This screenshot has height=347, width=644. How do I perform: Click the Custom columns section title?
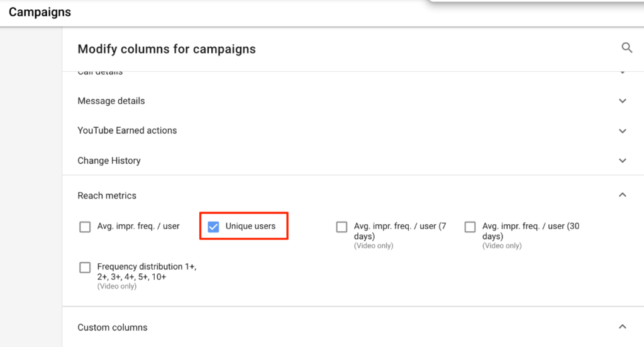pos(113,327)
